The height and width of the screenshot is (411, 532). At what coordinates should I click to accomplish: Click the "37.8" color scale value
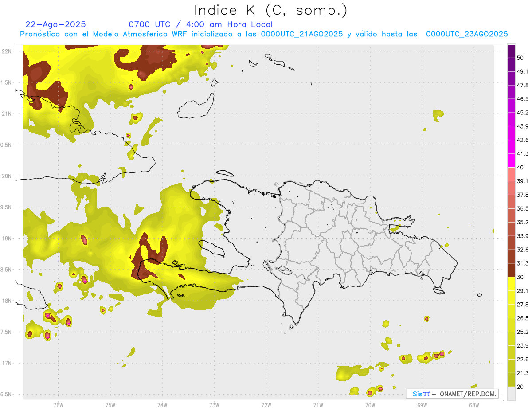[523, 195]
